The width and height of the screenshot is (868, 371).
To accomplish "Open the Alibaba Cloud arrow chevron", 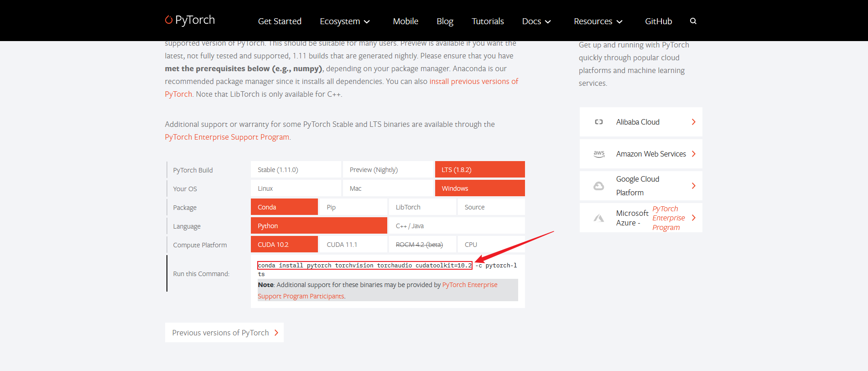I will [693, 122].
